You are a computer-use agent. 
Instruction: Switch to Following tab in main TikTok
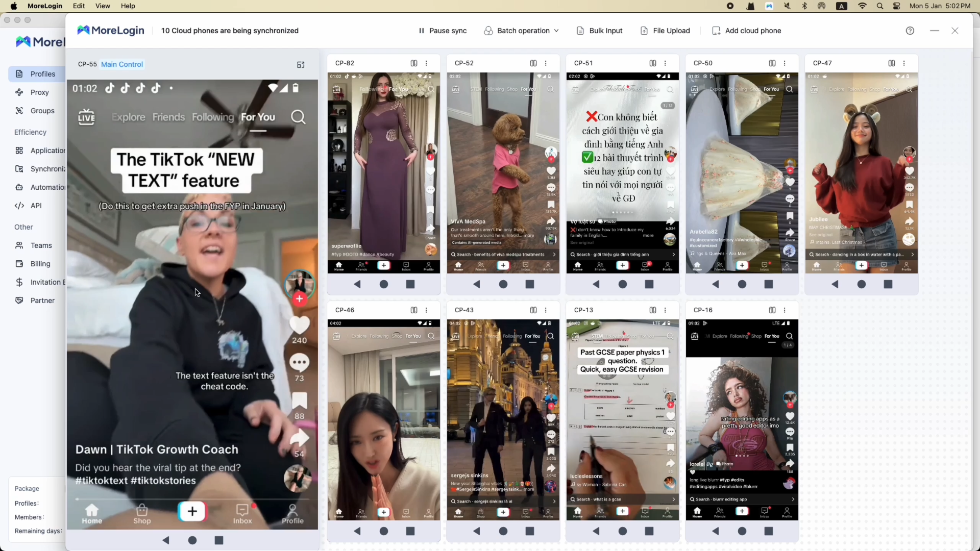point(213,117)
